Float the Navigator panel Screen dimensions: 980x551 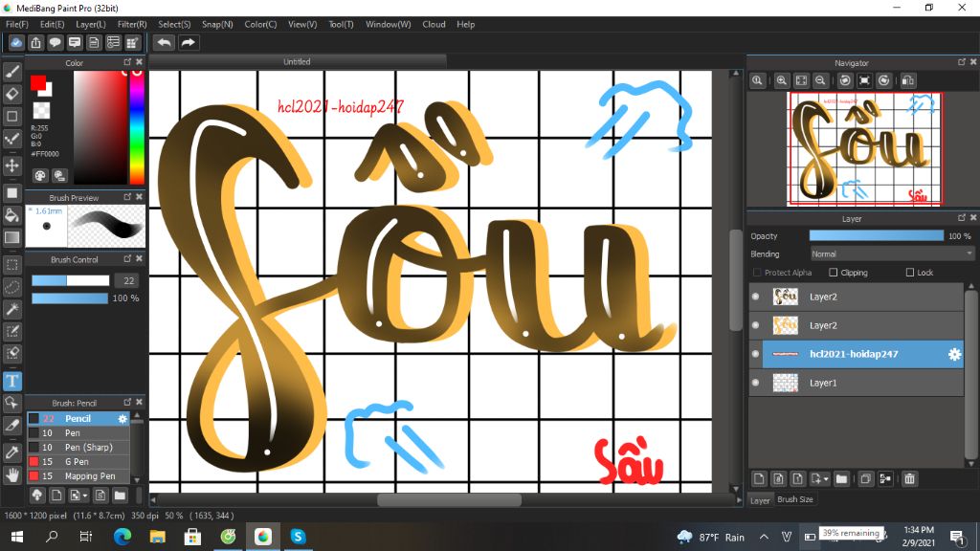(961, 62)
